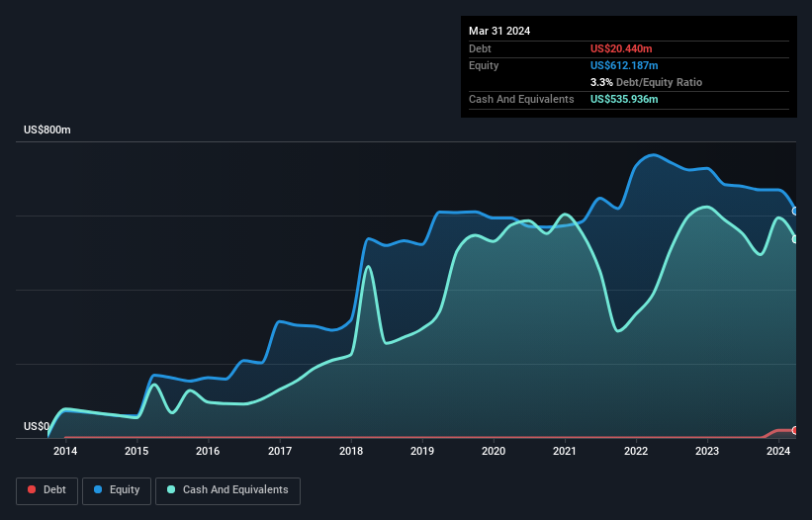The width and height of the screenshot is (812, 520).
Task: Select the red Debt data point marker
Action: pyautogui.click(x=795, y=430)
